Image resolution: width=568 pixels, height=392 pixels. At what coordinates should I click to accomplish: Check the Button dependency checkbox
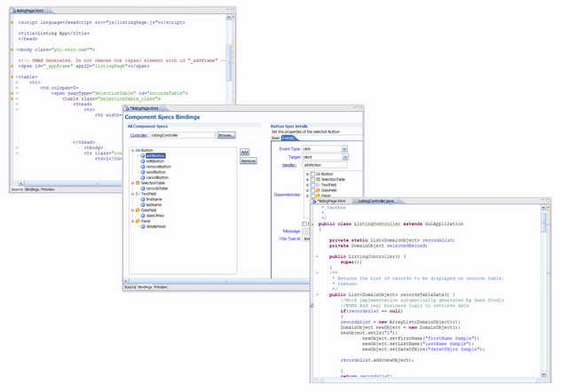pyautogui.click(x=312, y=174)
